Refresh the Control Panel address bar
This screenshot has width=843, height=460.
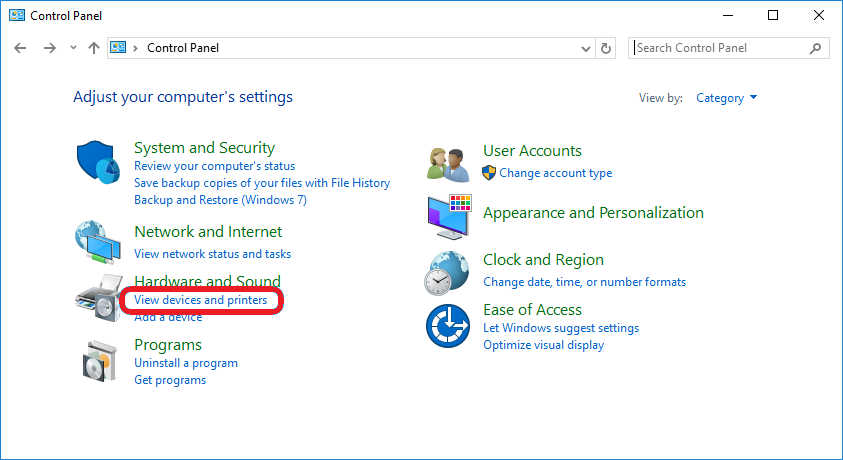pyautogui.click(x=606, y=48)
